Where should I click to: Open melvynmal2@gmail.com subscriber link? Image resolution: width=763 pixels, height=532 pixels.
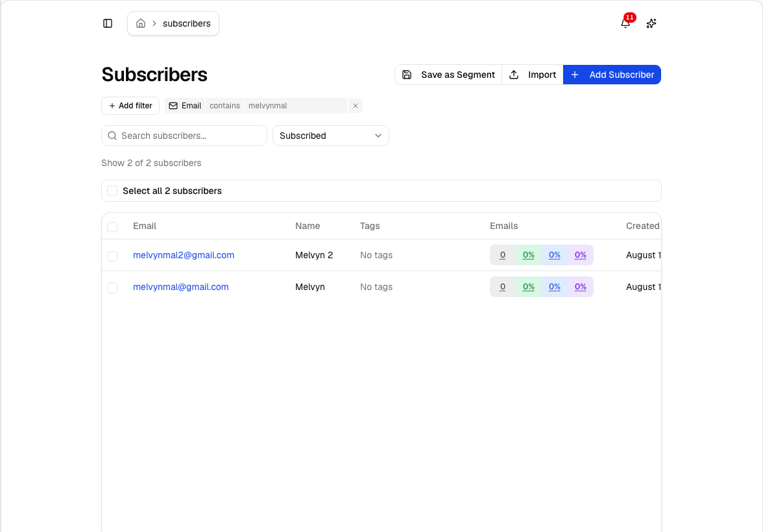coord(184,255)
